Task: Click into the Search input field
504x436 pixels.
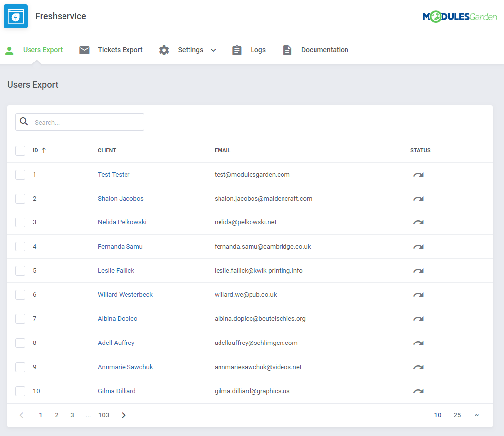Action: pyautogui.click(x=80, y=122)
